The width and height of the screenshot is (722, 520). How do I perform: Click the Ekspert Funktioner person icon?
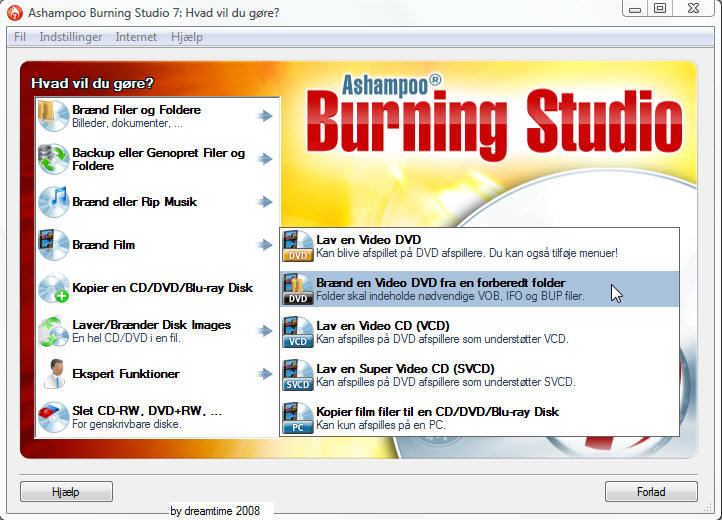(53, 374)
